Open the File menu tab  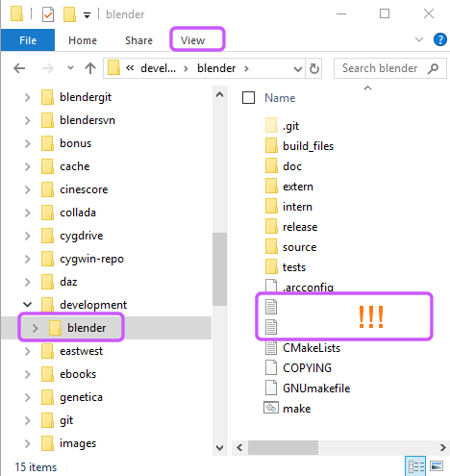click(28, 40)
